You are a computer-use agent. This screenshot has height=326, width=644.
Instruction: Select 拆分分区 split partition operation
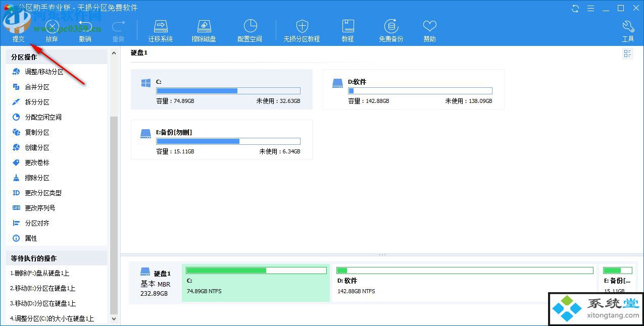[57, 102]
